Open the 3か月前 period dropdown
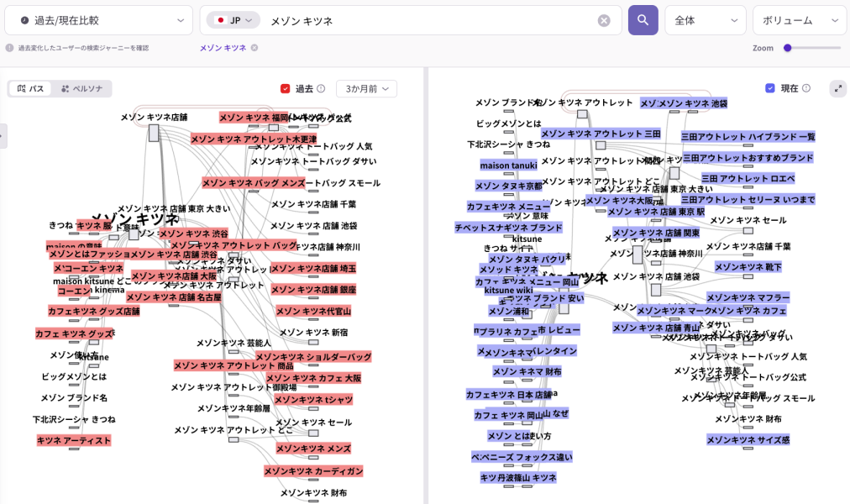850x504 pixels. click(x=366, y=88)
